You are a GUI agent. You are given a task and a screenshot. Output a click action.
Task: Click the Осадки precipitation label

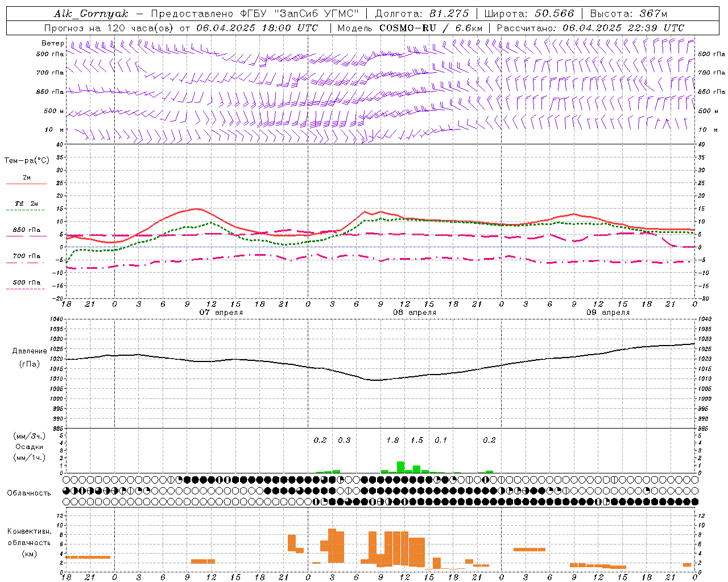(30, 447)
